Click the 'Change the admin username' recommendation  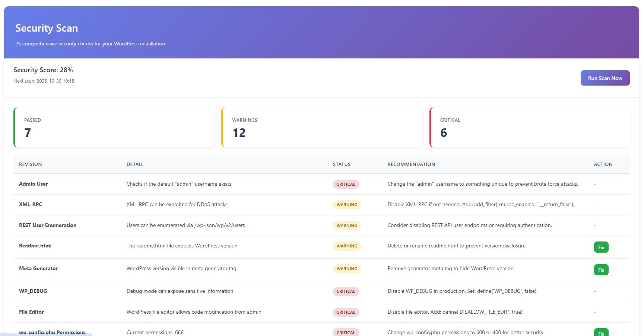point(483,184)
